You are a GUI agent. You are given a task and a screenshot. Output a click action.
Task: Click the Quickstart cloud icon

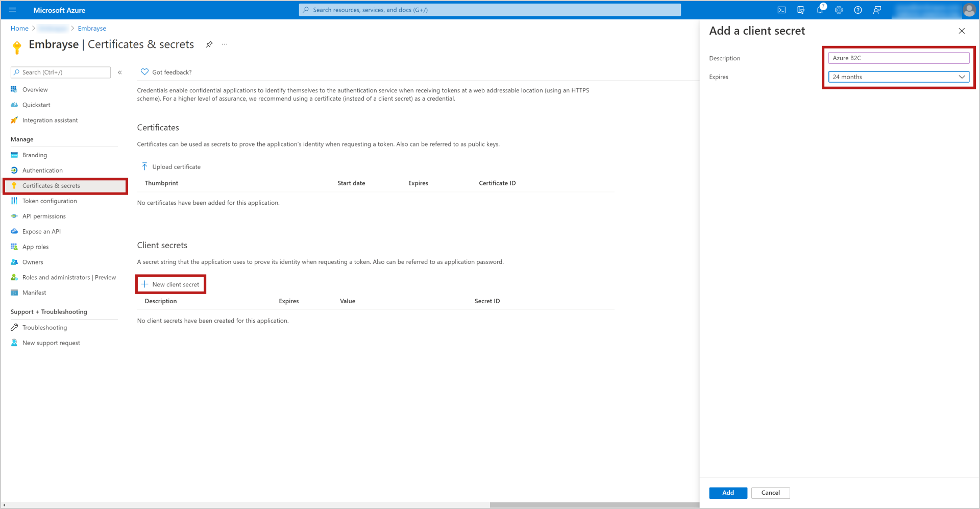[14, 105]
